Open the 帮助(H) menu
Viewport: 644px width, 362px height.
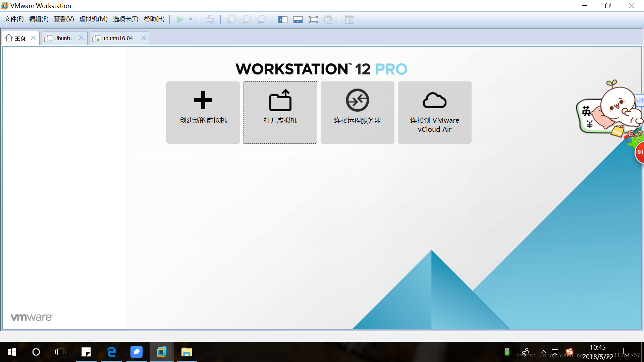(x=154, y=19)
